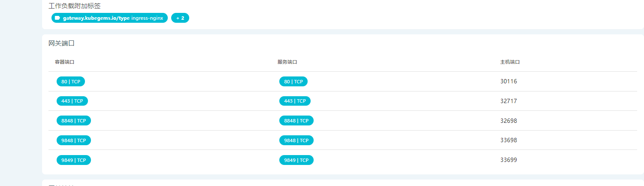The image size is (644, 186).
Task: Click the 主机端口 column header
Action: (510, 62)
